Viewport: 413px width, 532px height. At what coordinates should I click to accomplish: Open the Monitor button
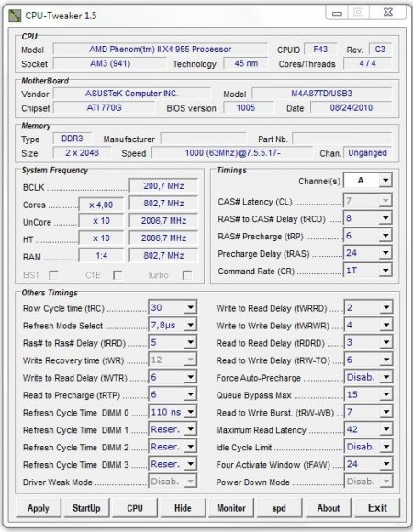[x=231, y=508]
